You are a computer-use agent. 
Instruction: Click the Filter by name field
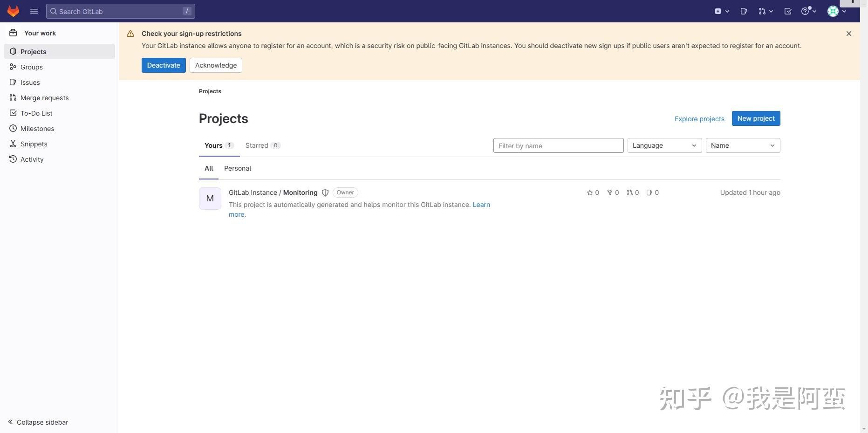click(x=558, y=145)
